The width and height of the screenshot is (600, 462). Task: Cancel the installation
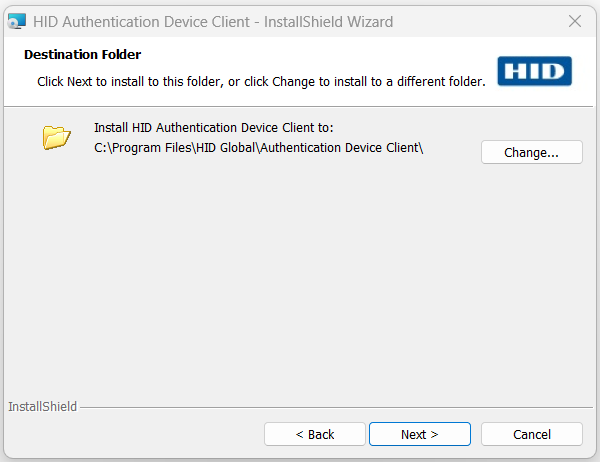pos(532,434)
